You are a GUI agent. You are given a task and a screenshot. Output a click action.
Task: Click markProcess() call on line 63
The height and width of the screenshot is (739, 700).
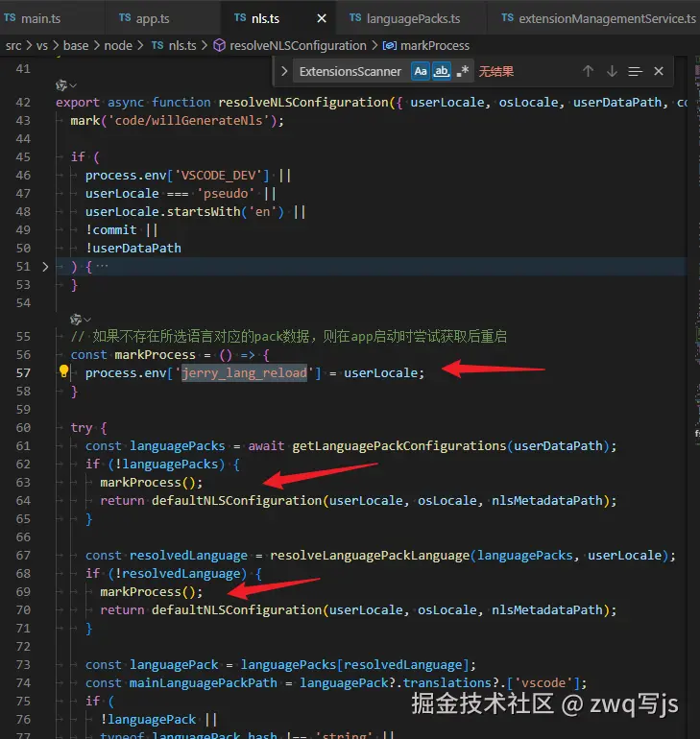click(x=151, y=482)
